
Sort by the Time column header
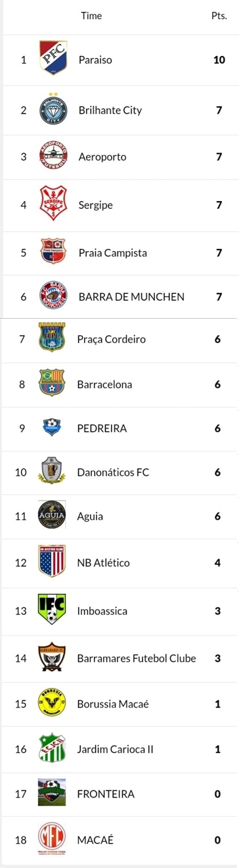(x=91, y=16)
